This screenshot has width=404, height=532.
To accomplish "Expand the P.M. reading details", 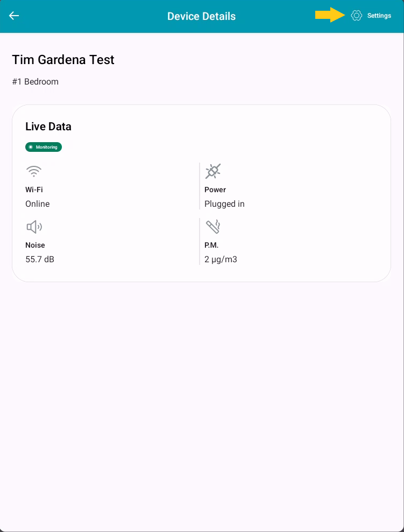I will pos(220,259).
